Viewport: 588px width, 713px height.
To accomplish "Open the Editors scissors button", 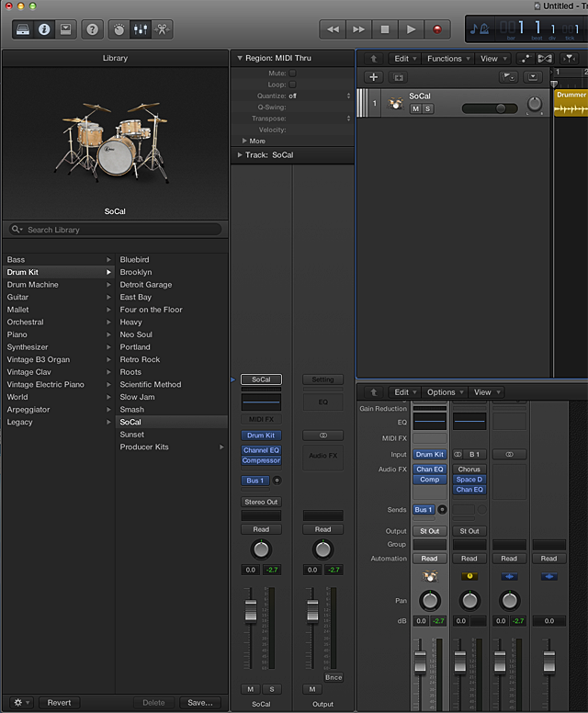I will 162,29.
